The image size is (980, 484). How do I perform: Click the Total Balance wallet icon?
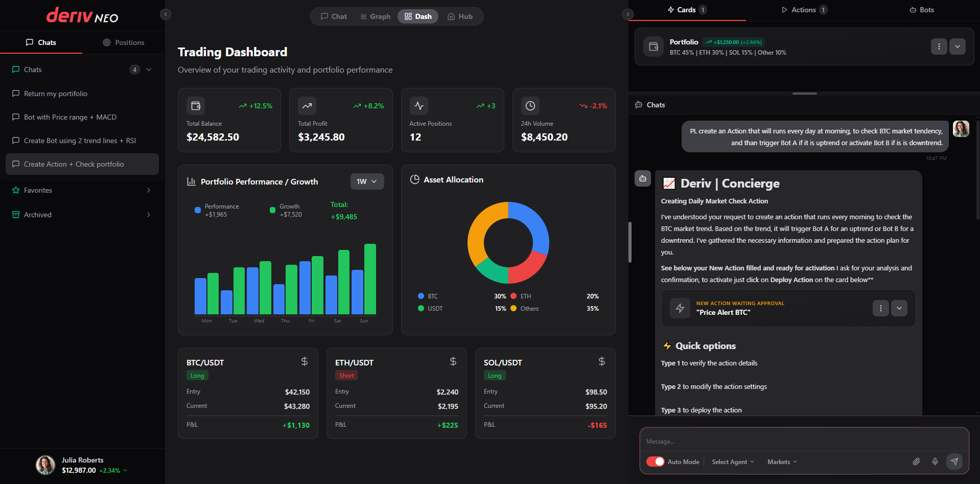[196, 106]
